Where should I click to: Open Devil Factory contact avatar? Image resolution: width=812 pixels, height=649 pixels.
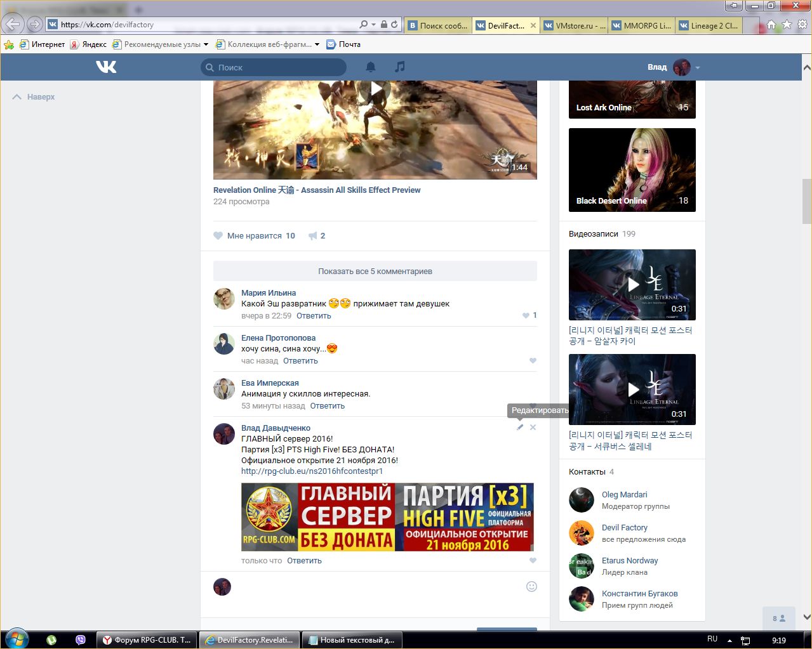point(582,533)
